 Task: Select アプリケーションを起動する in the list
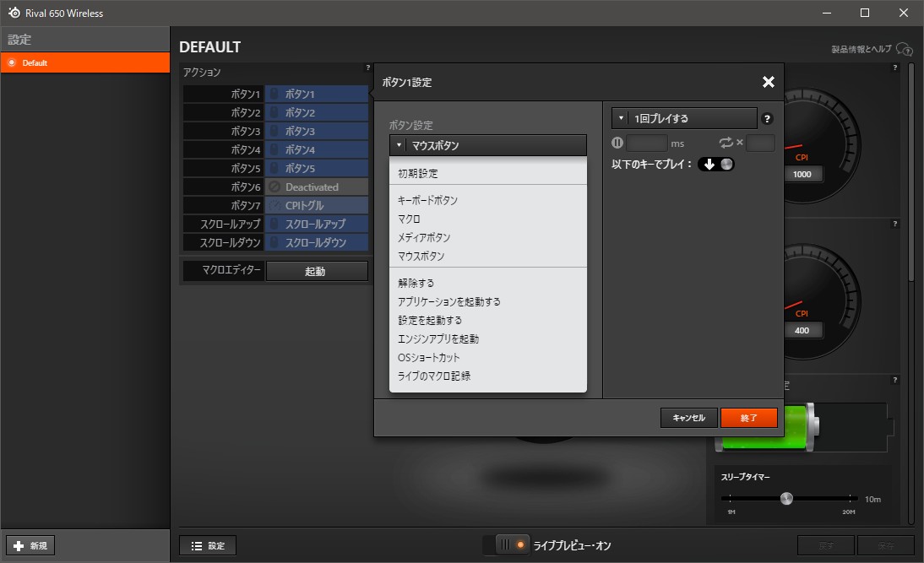[x=488, y=301]
